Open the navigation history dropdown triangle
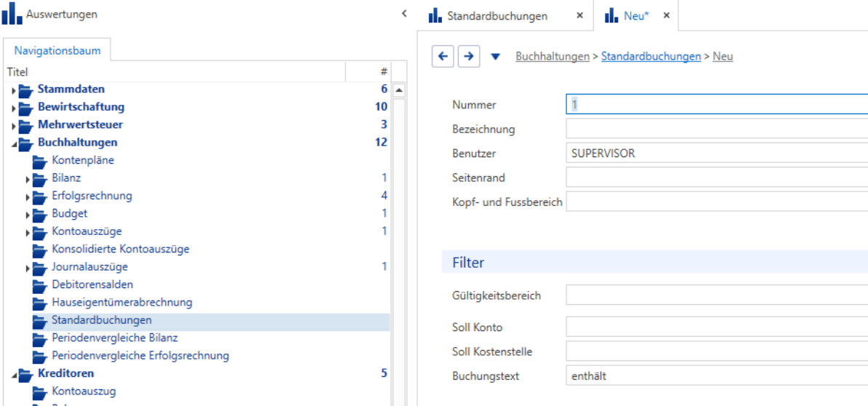The image size is (868, 406). [x=496, y=57]
